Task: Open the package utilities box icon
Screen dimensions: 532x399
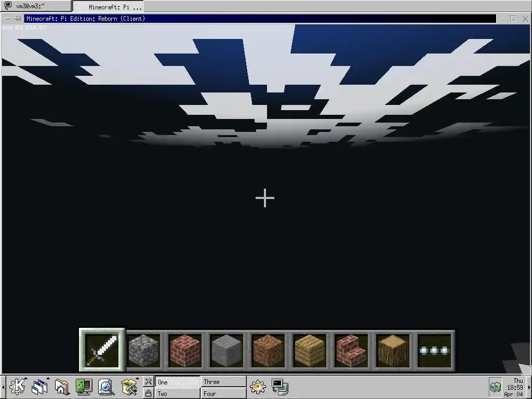Action: [129, 387]
